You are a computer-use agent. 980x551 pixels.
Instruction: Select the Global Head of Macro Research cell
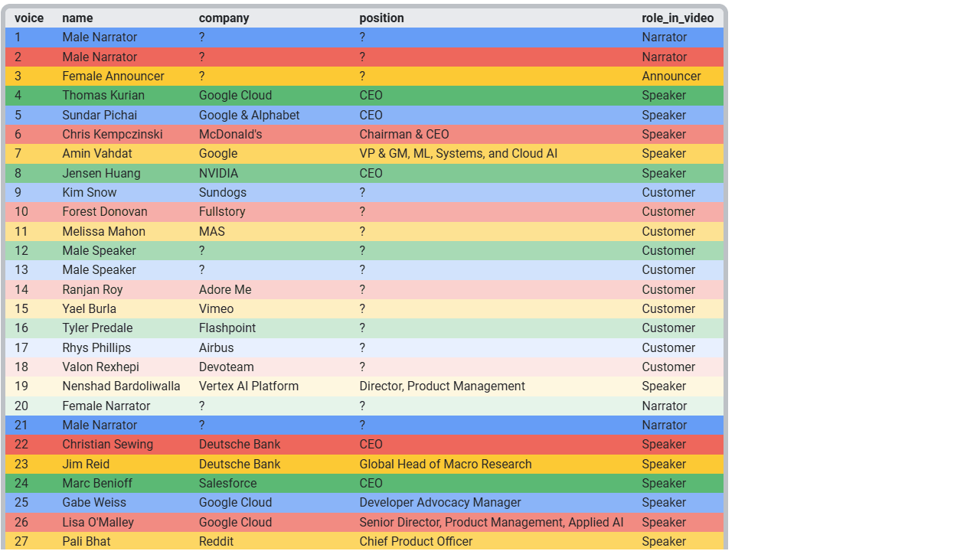point(445,464)
